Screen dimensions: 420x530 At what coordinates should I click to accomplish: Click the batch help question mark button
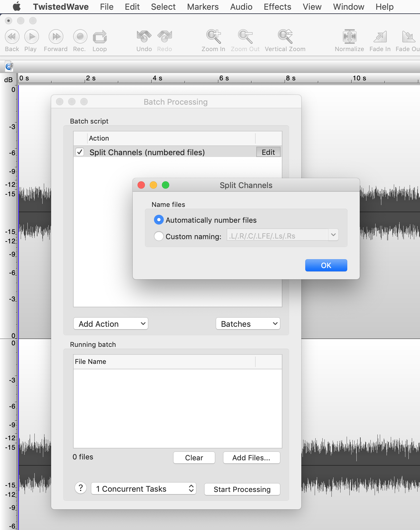click(81, 488)
